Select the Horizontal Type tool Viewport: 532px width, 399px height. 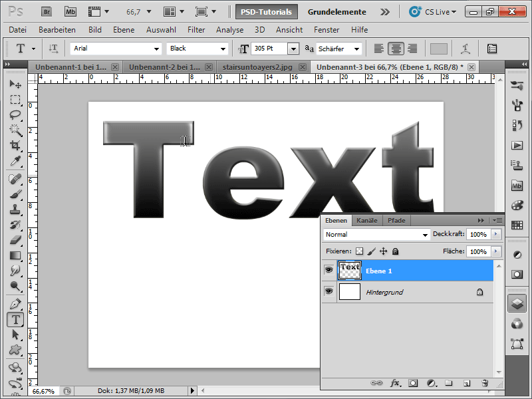coord(15,319)
